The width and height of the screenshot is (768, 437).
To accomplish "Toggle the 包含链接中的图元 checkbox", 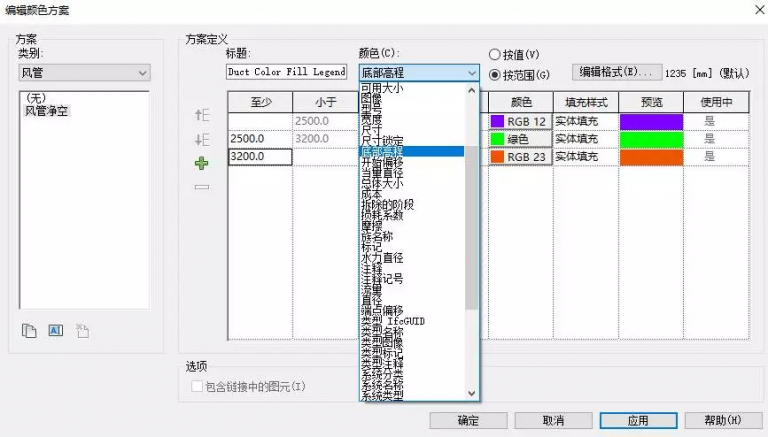I will click(x=197, y=386).
